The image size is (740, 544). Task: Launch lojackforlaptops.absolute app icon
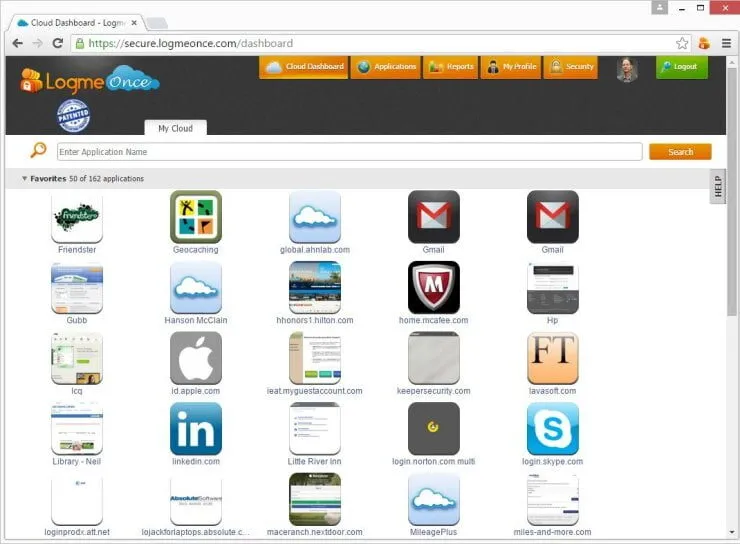(196, 500)
